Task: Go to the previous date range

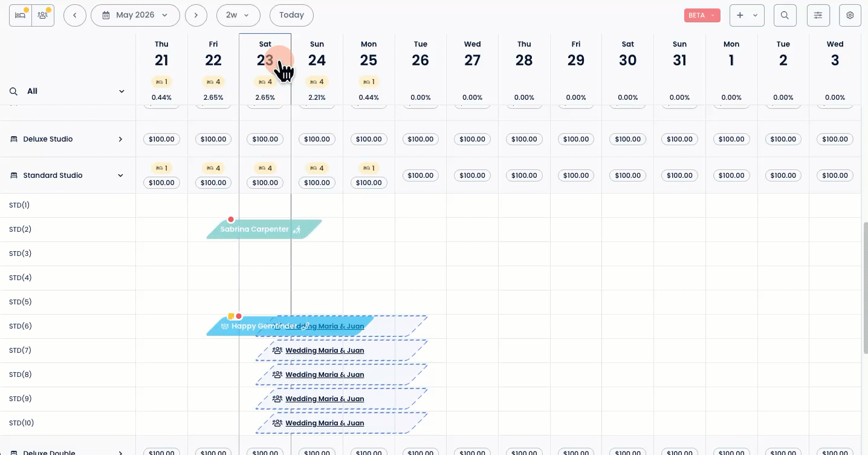Action: pyautogui.click(x=74, y=15)
